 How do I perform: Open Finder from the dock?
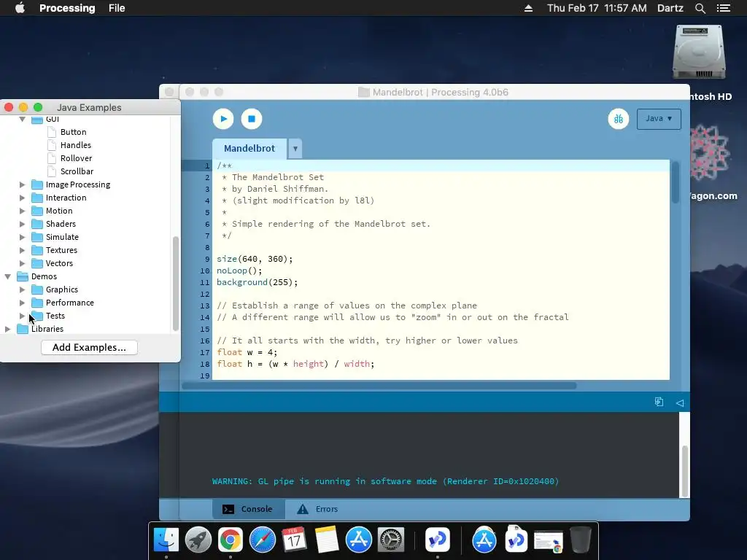(x=166, y=540)
